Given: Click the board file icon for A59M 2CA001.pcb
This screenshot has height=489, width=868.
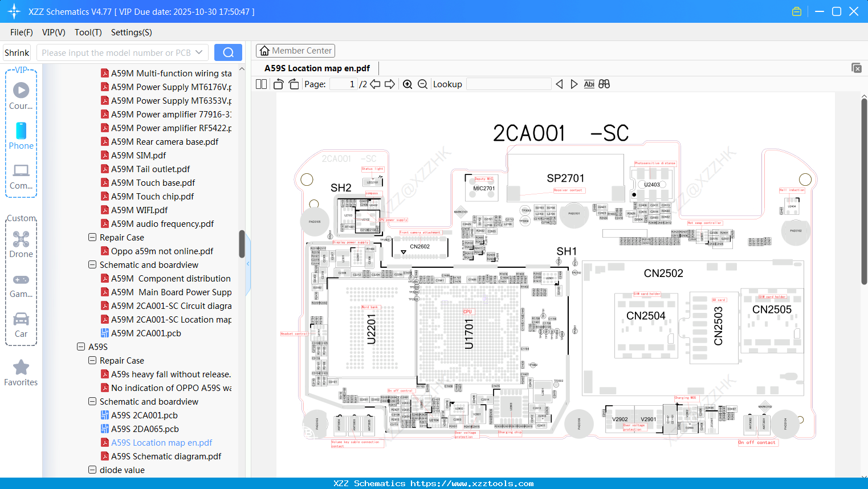Looking at the screenshot, I should pyautogui.click(x=105, y=333).
